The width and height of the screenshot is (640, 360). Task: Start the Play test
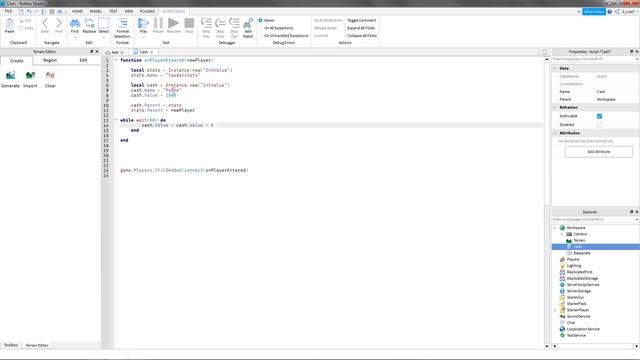tap(143, 23)
